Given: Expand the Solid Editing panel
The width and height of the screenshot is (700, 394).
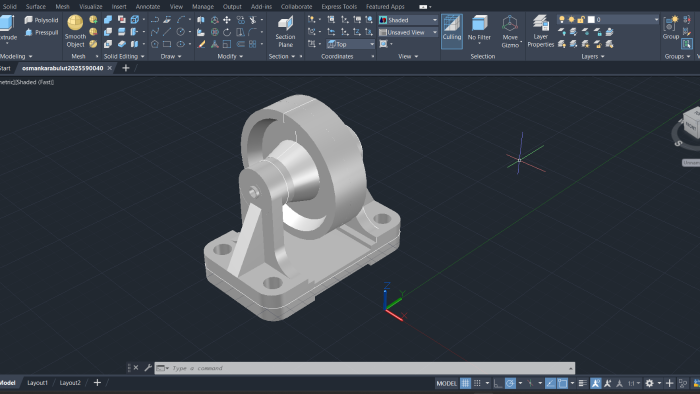Looking at the screenshot, I should pyautogui.click(x=124, y=56).
